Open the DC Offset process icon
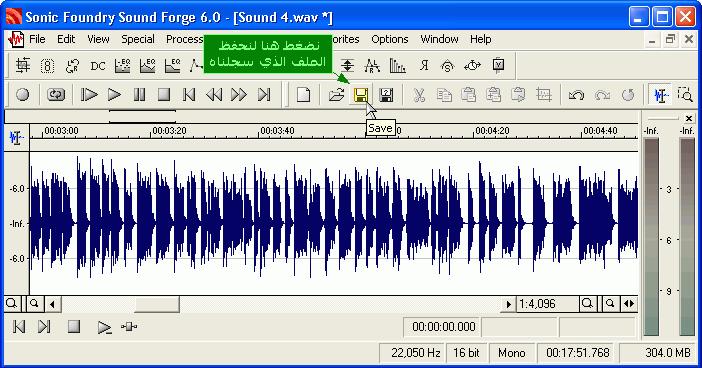This screenshot has width=702, height=368. coord(98,66)
